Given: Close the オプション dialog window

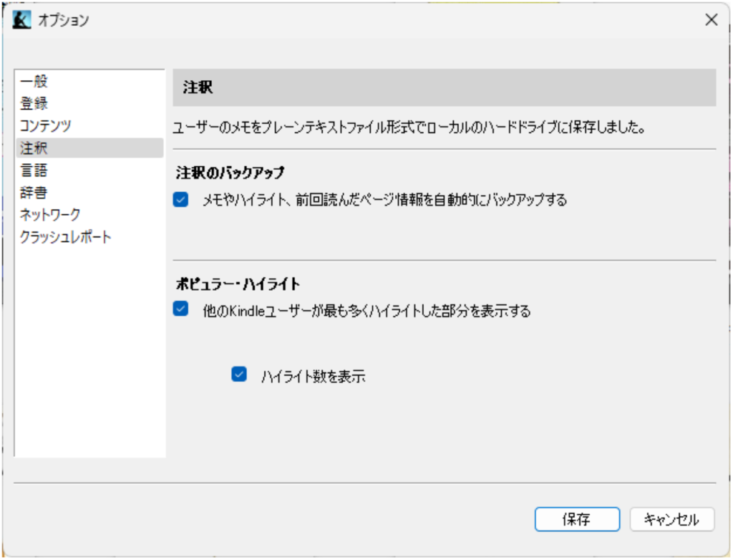Looking at the screenshot, I should pyautogui.click(x=711, y=19).
